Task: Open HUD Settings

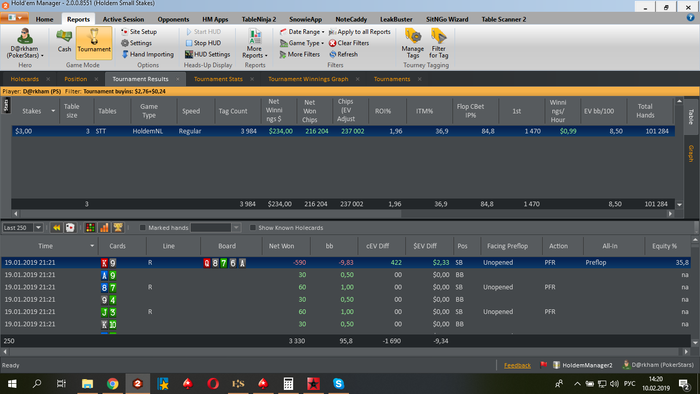Action: [x=208, y=54]
